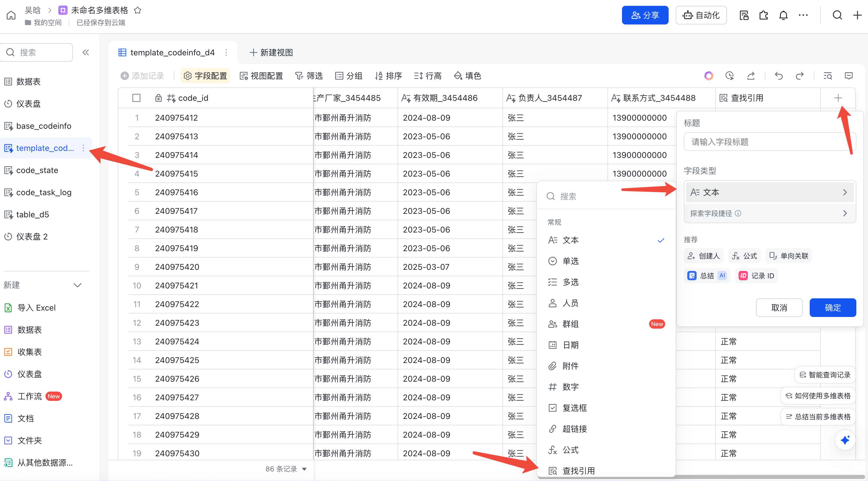Open the template center icon beside 自动化
The image size is (868, 481).
[744, 15]
